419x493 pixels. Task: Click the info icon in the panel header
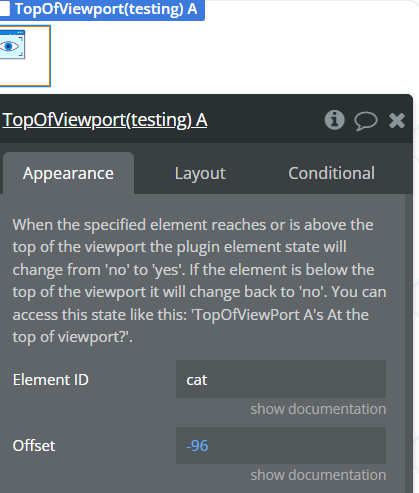point(334,120)
